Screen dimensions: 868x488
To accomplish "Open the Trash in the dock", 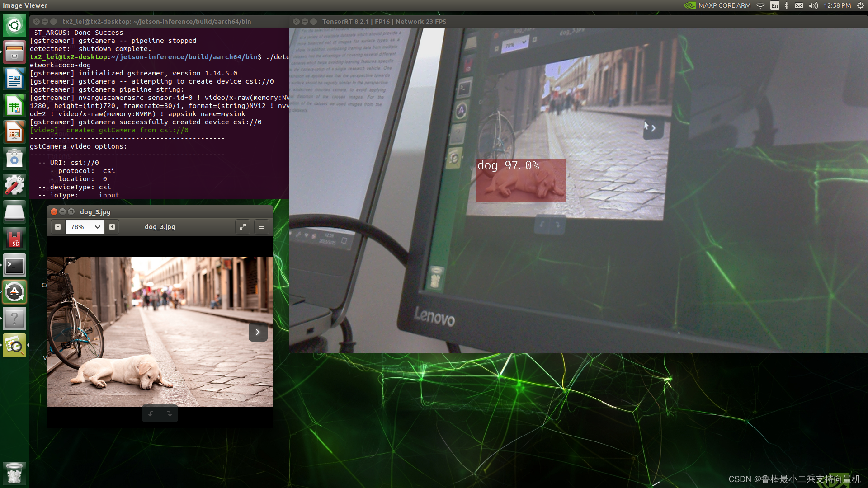I will 14,473.
